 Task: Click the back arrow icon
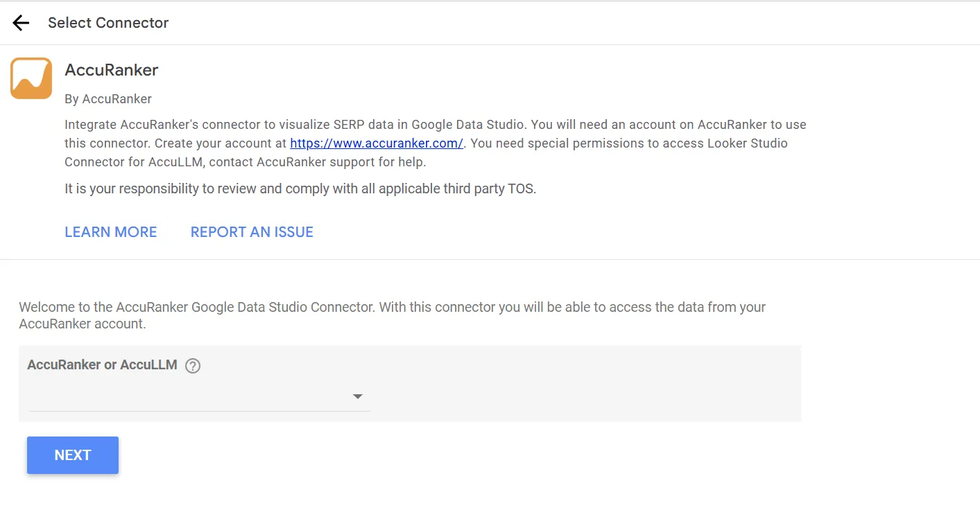[x=21, y=23]
